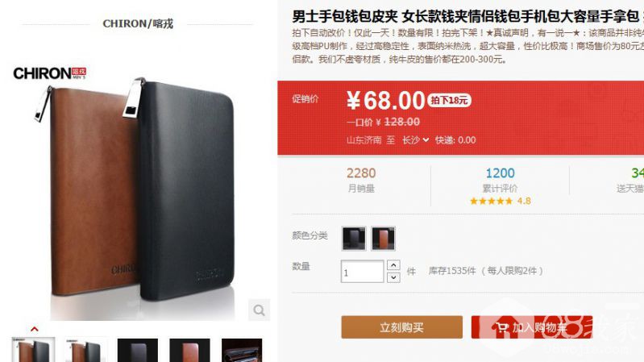Click the five-star rating icons
This screenshot has width=644, height=362.
click(491, 201)
